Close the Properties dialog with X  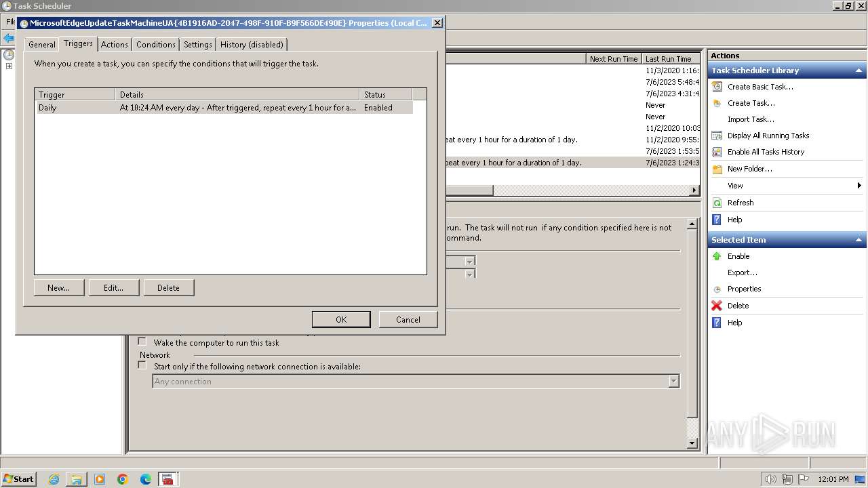tap(437, 22)
